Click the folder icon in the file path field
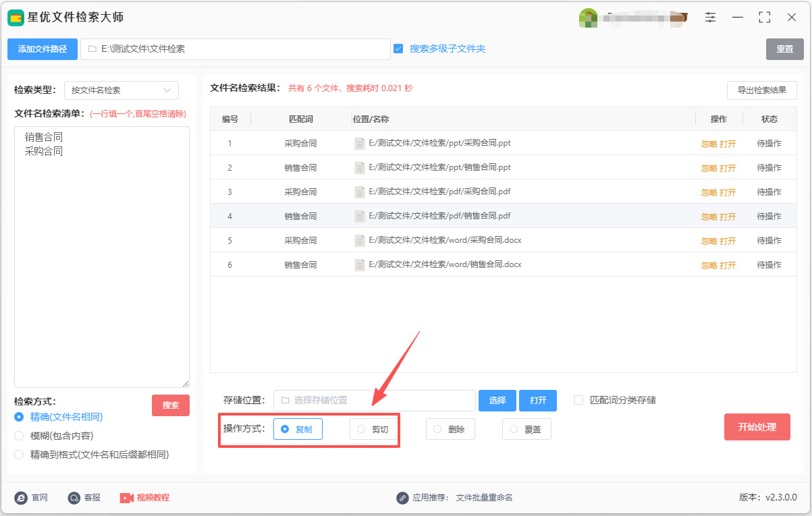This screenshot has width=812, height=516. (92, 49)
